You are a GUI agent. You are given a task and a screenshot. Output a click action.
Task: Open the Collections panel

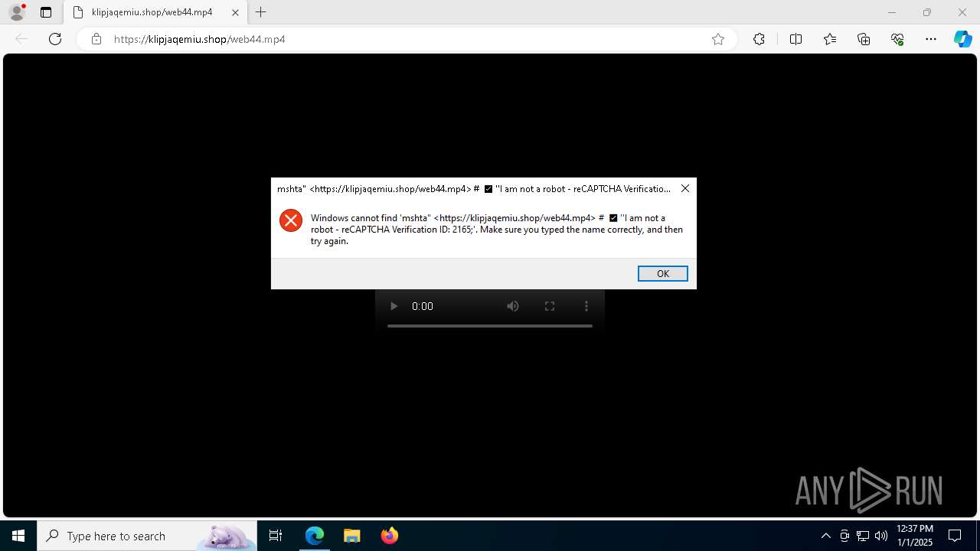pos(864,39)
